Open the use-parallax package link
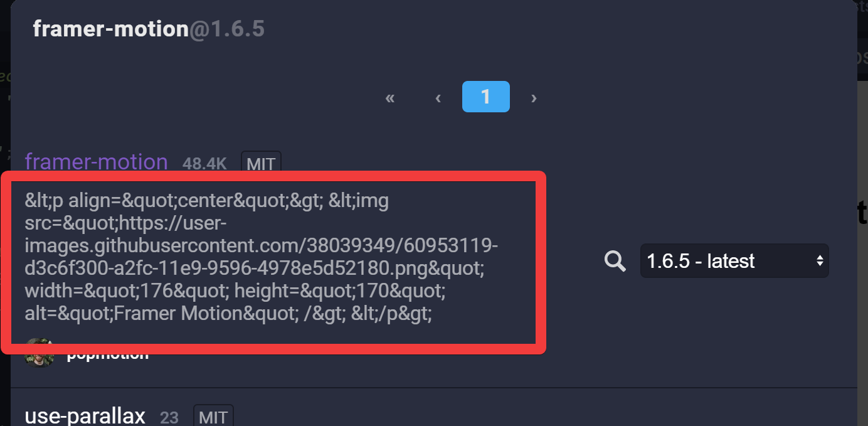 coord(85,415)
